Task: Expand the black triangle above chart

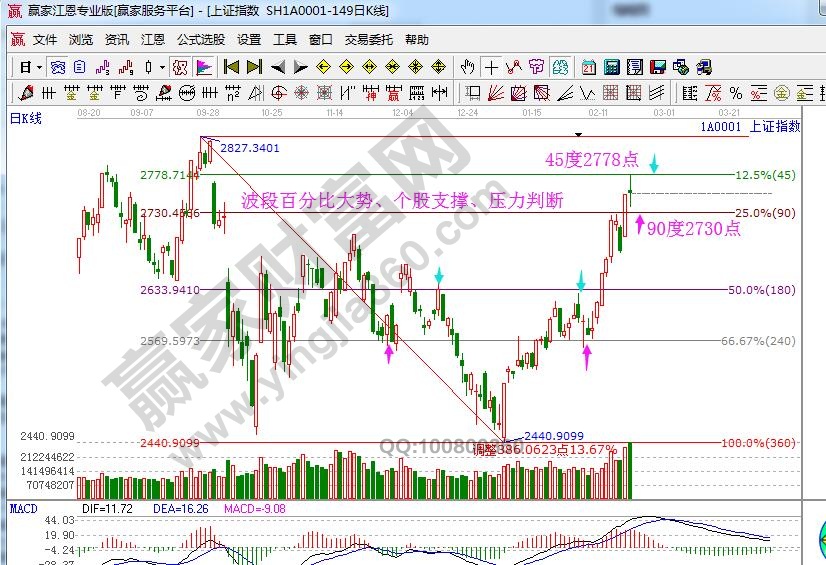Action: pos(577,133)
